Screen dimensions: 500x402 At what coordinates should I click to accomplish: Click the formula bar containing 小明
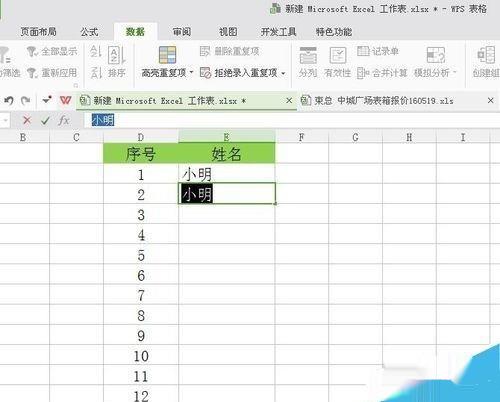pyautogui.click(x=293, y=120)
